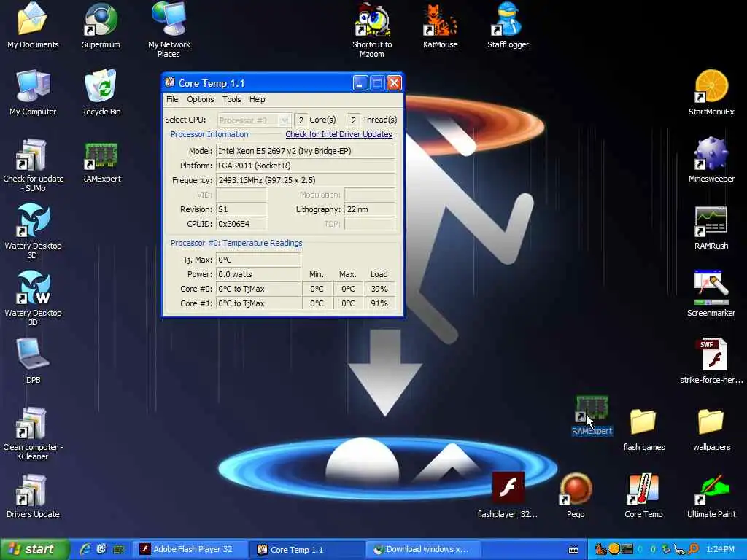Viewport: 747px width, 560px height.
Task: Select Clean computer - KCleaner icon
Action: 33,433
